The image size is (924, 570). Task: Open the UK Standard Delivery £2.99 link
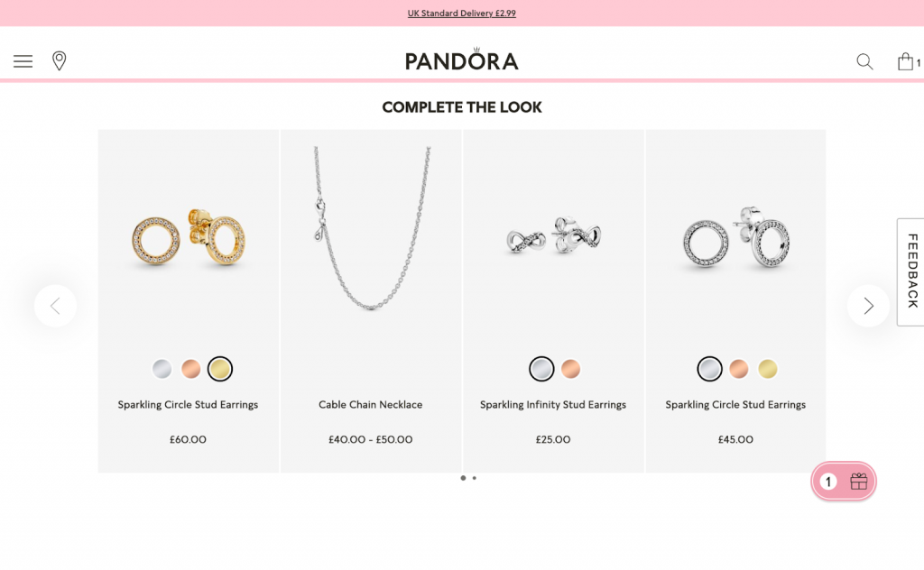(462, 13)
